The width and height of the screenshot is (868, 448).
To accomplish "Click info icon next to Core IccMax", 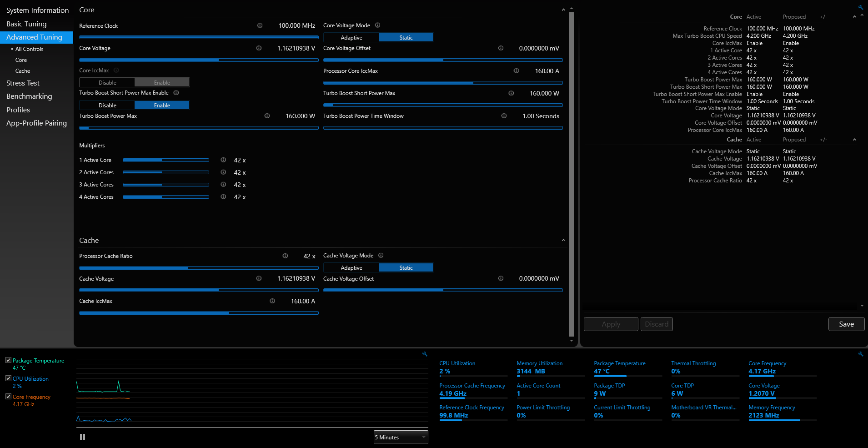I will (x=116, y=70).
